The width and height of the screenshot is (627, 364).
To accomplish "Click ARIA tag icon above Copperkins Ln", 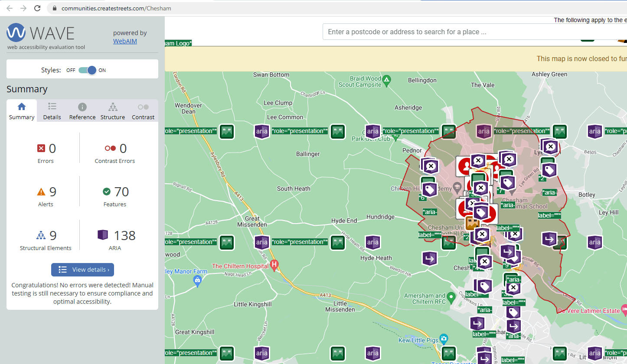I will pos(484,286).
